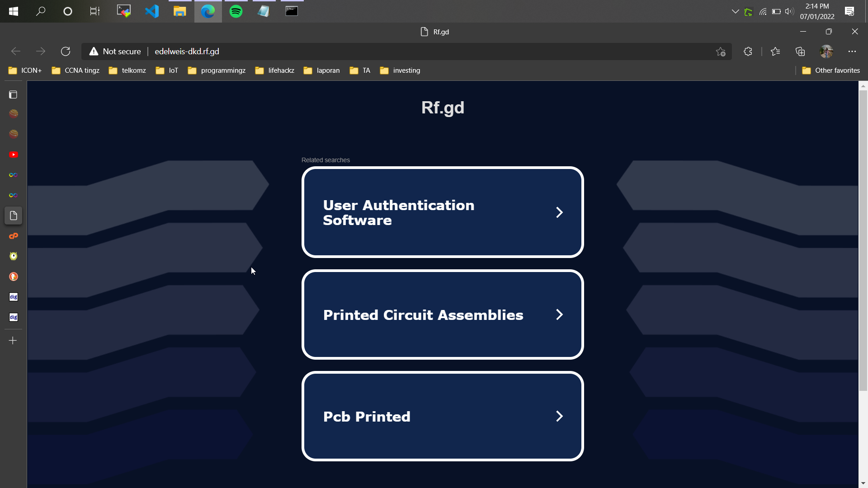Click the Pcb Printed arrow chevron
868x488 pixels.
[x=559, y=417]
